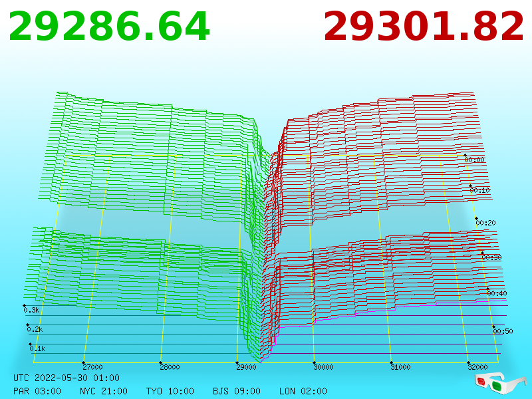Click the PAR 03:00 time label
Image resolution: width=532 pixels, height=399 pixels.
pyautogui.click(x=37, y=391)
